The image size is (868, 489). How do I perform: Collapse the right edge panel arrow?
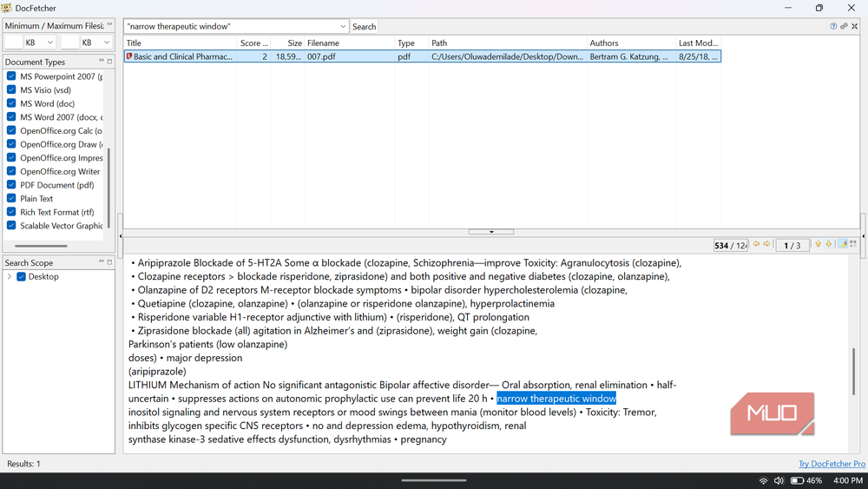[863, 236]
